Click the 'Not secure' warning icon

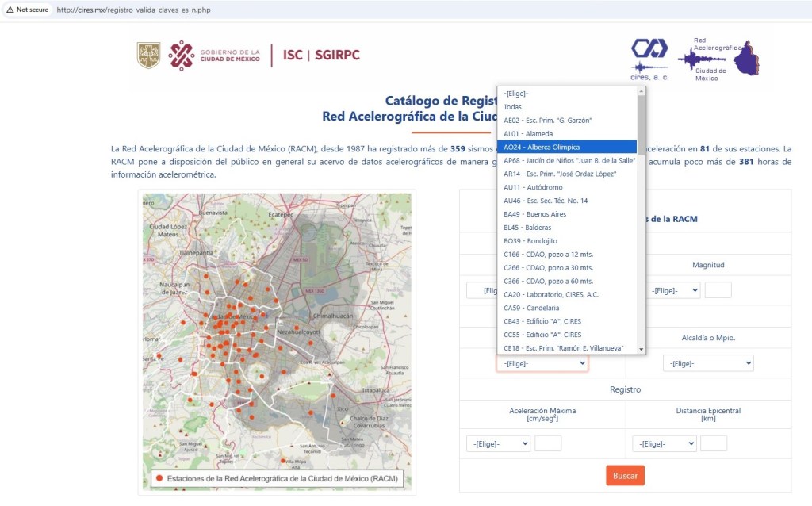[10, 10]
